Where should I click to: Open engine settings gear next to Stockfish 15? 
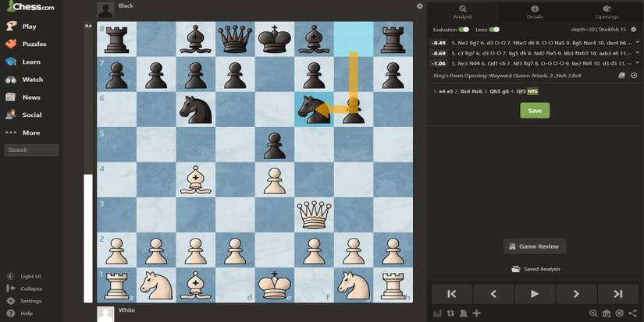634,30
